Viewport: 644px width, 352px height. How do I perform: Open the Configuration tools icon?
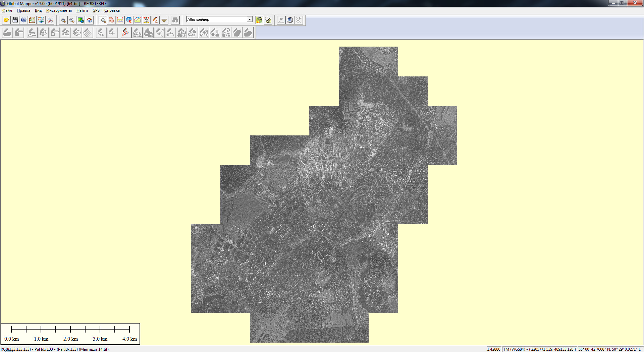pos(50,20)
